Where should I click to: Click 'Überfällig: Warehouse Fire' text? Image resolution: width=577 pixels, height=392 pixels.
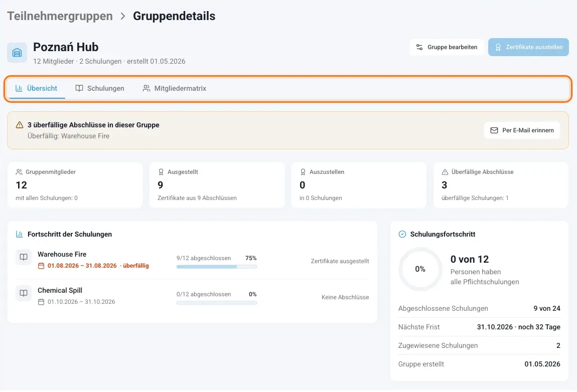click(68, 136)
